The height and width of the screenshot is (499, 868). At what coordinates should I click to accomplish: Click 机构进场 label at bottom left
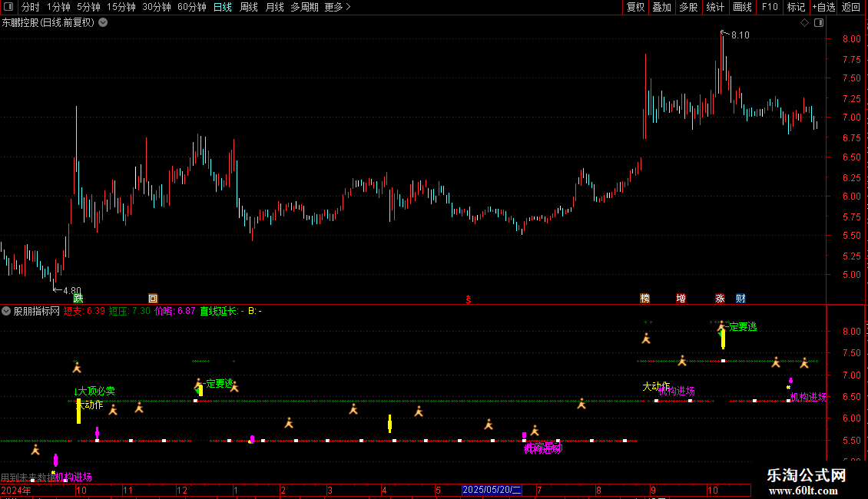click(74, 477)
